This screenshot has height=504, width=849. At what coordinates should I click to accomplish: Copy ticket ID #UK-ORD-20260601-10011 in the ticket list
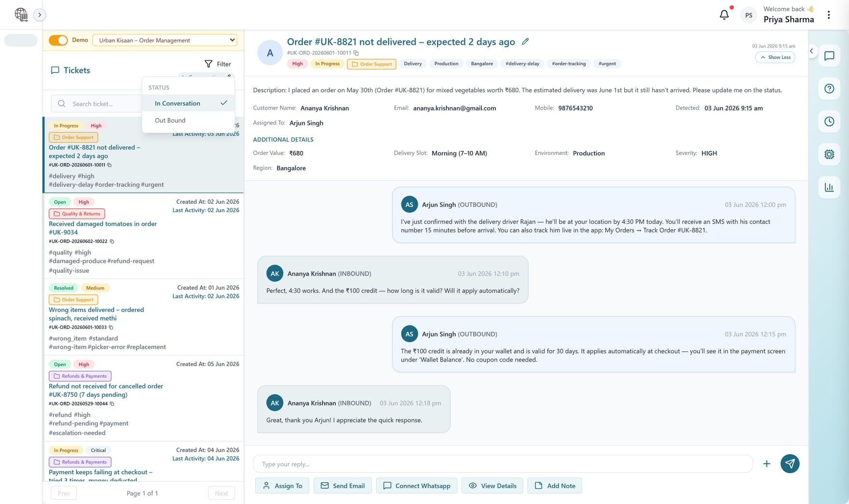[110, 165]
